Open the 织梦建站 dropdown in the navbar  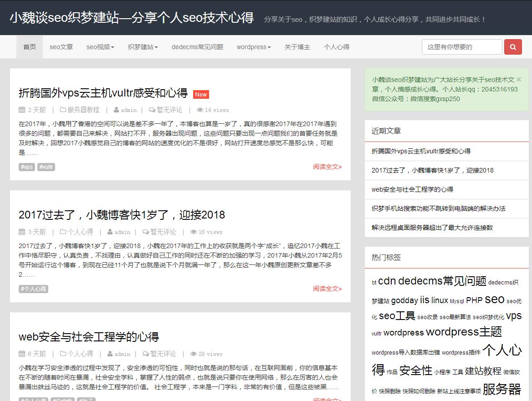(143, 47)
